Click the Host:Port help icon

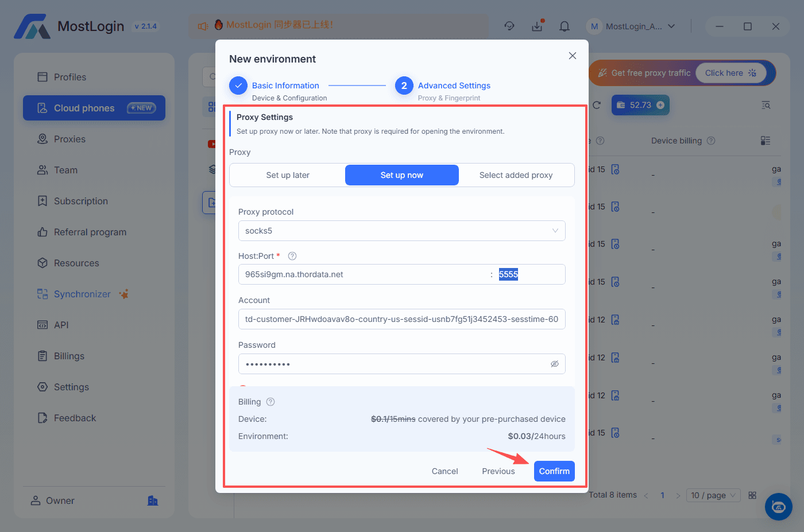292,256
